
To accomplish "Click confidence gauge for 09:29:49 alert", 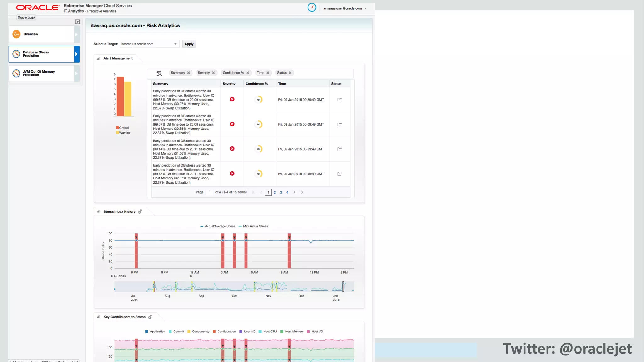I will (258, 100).
